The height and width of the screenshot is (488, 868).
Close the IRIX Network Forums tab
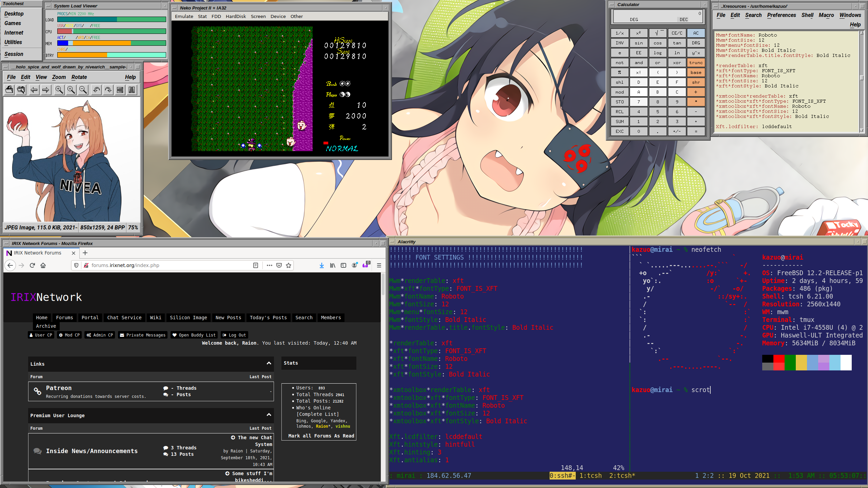point(74,253)
